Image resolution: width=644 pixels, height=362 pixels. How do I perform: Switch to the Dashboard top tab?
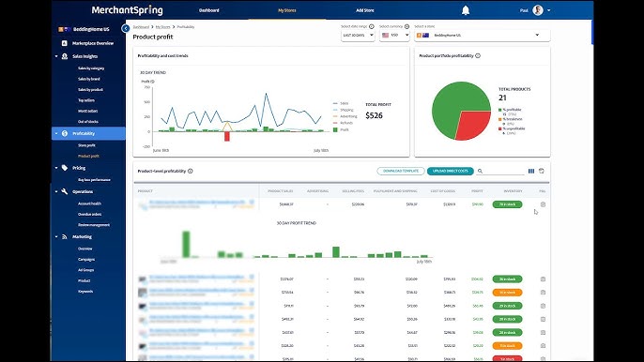[x=209, y=10]
